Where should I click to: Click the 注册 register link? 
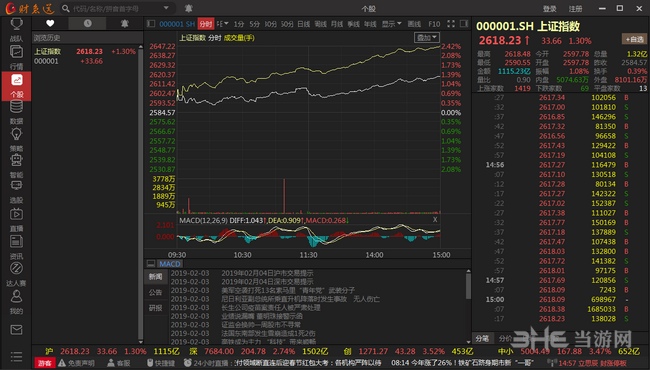[x=575, y=9]
